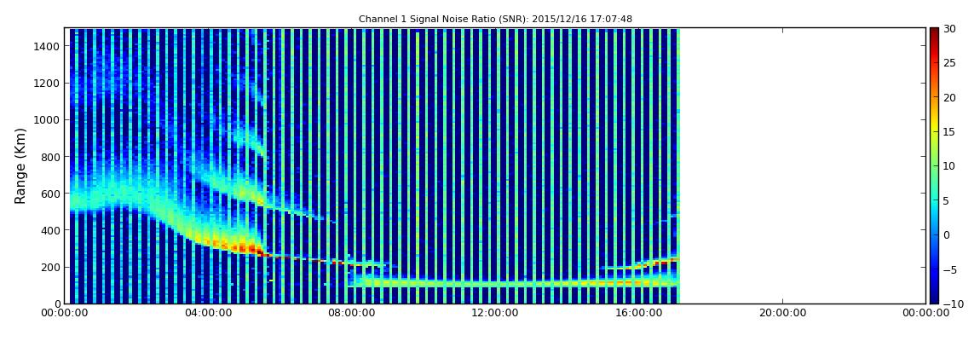Viewport: 980px width, 347px height.
Task: Click the 1000 range tick label
Action: coord(48,120)
